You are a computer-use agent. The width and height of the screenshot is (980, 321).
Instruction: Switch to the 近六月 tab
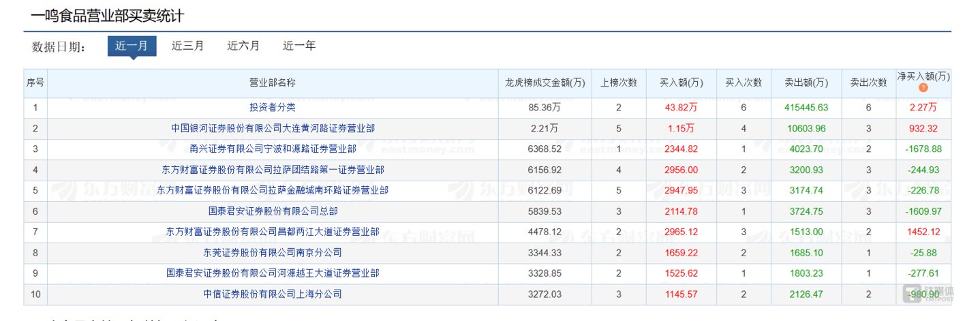[x=243, y=46]
